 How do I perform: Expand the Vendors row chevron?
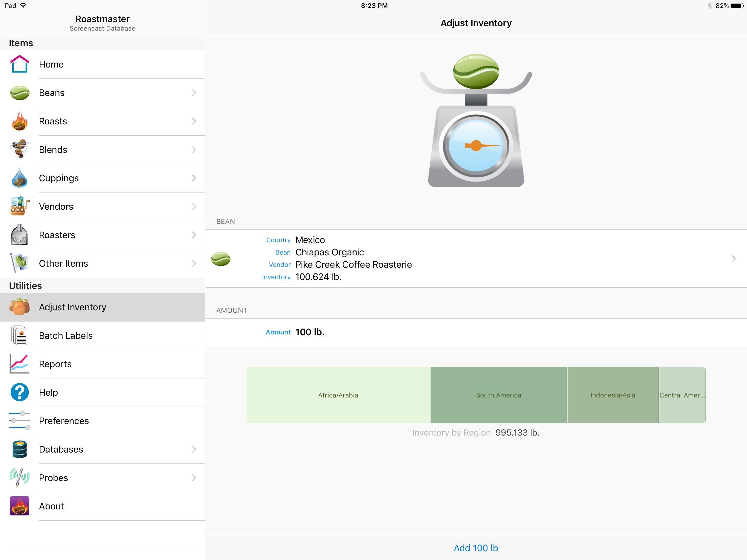194,206
